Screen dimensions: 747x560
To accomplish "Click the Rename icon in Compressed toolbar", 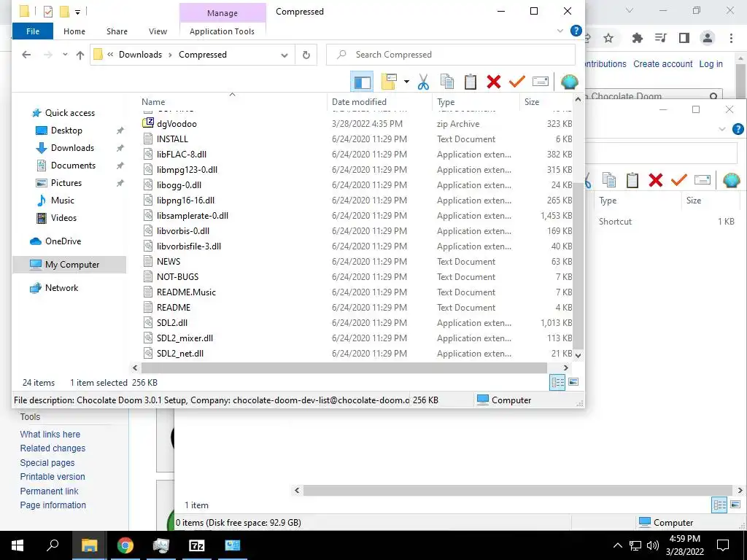I will [541, 82].
